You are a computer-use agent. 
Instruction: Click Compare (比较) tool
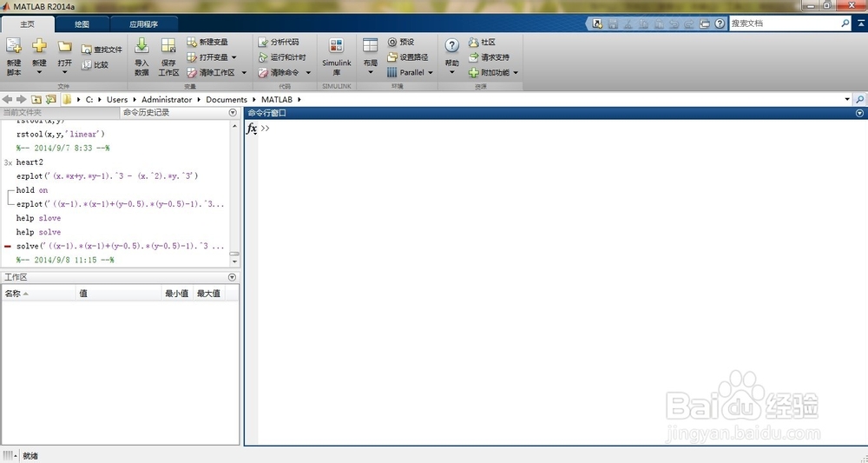coord(95,65)
